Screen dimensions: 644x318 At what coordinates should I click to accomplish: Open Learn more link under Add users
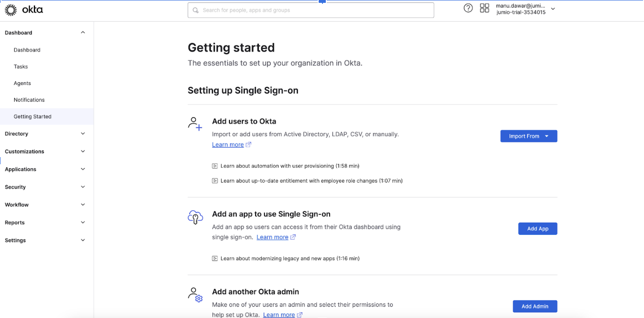pos(228,145)
